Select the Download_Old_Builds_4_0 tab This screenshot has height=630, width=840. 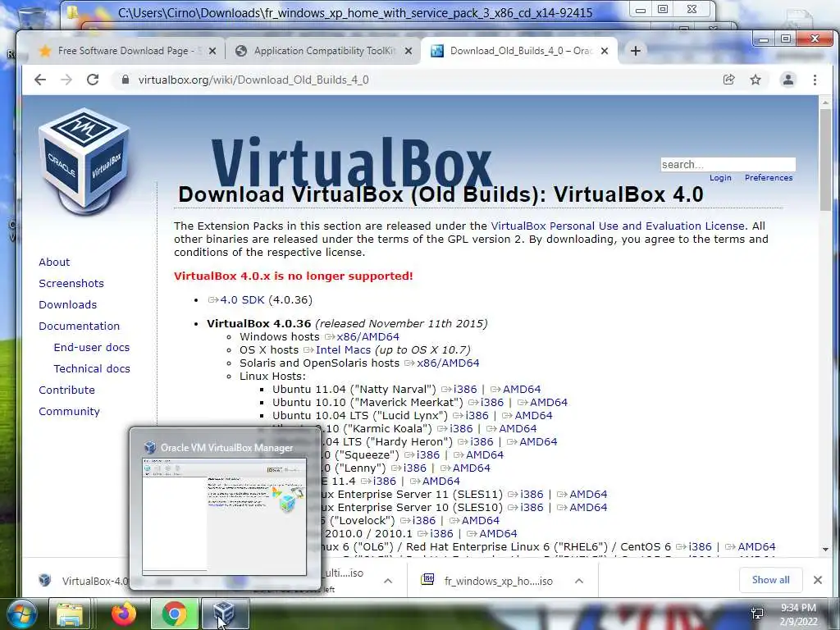pyautogui.click(x=519, y=51)
